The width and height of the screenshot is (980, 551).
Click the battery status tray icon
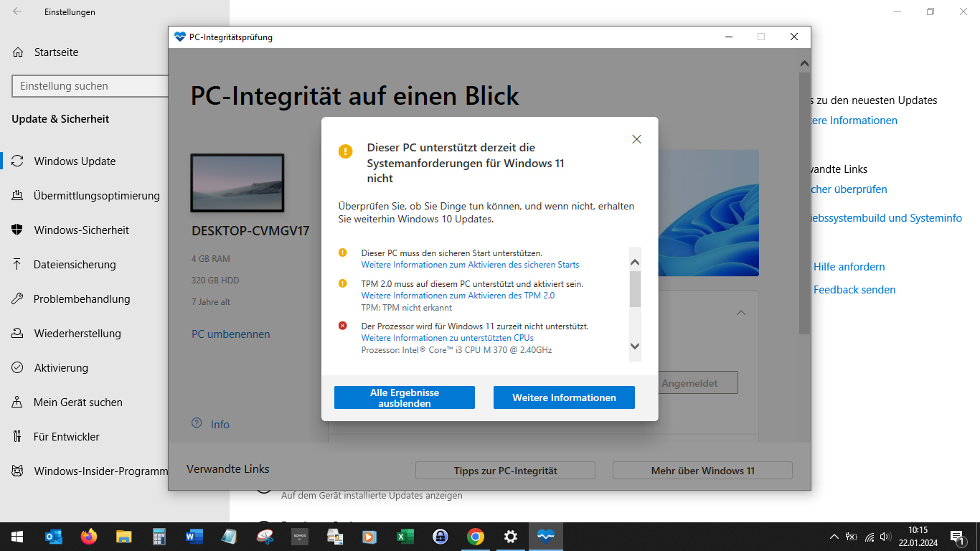click(852, 537)
